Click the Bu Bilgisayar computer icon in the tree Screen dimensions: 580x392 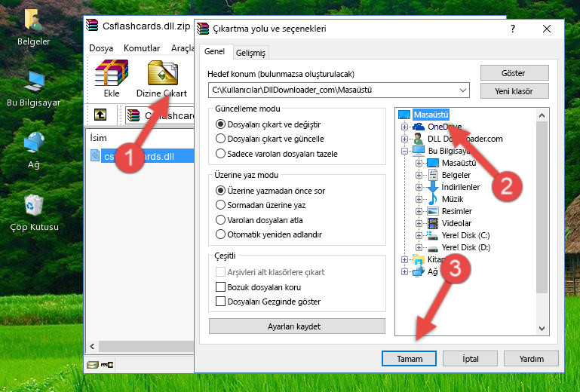coord(419,151)
